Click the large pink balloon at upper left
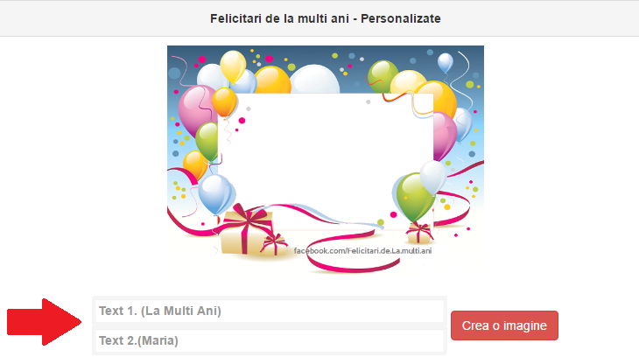Screen dimensions: 639x364 197,110
